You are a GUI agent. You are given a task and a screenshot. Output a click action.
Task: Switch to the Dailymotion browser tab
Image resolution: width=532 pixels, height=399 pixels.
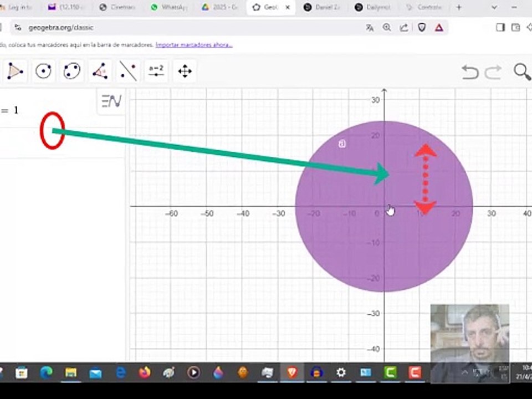coord(373,7)
